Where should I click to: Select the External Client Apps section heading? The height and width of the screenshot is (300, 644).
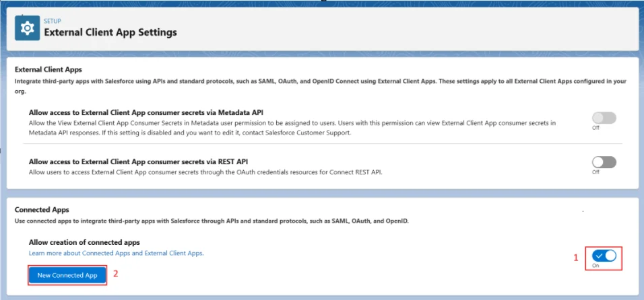pos(48,69)
